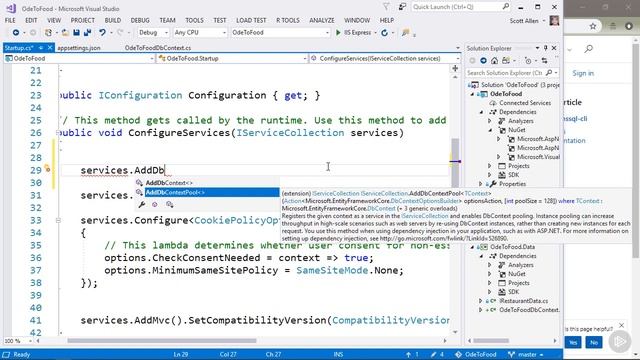Switch to appsettings.json tab
The width and height of the screenshot is (640, 360).
coord(79,48)
